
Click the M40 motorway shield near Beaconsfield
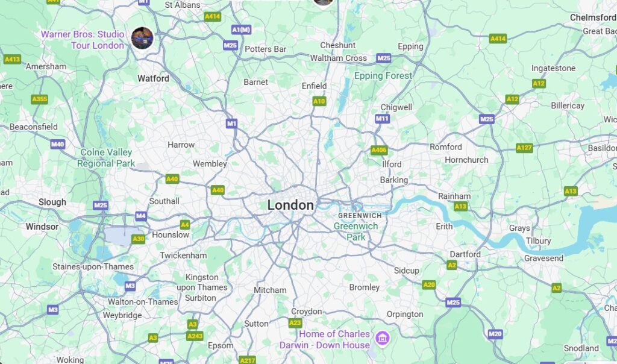pyautogui.click(x=57, y=144)
